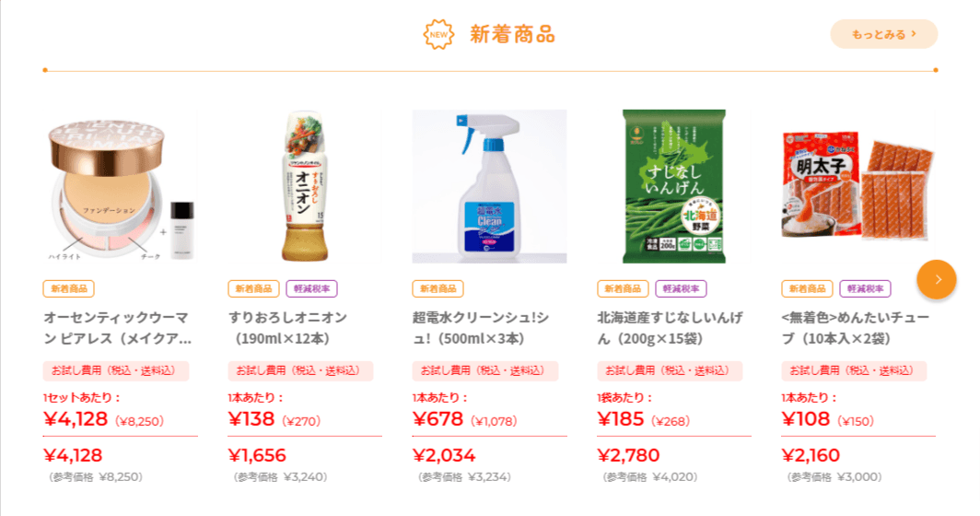
Task: Open <無着色>めんたいチューブ product link
Action: click(855, 328)
